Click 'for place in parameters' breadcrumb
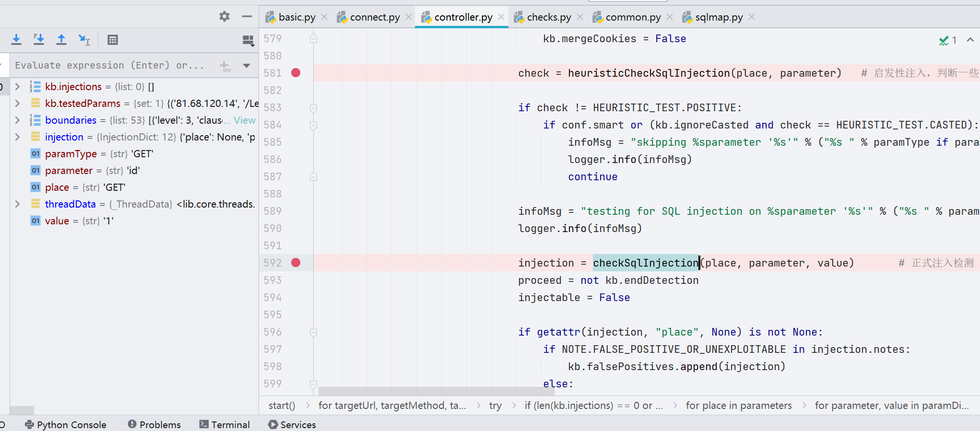Image resolution: width=980 pixels, height=431 pixels. point(739,406)
